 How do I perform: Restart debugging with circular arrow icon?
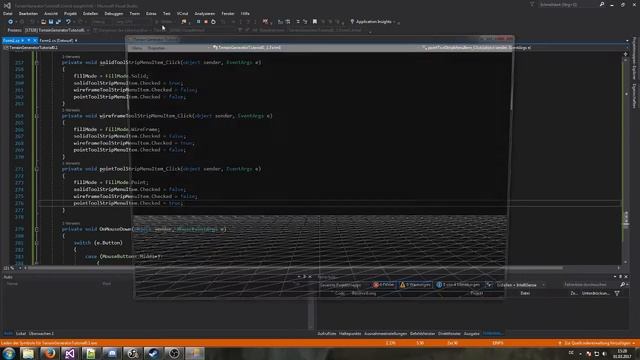coord(213,22)
